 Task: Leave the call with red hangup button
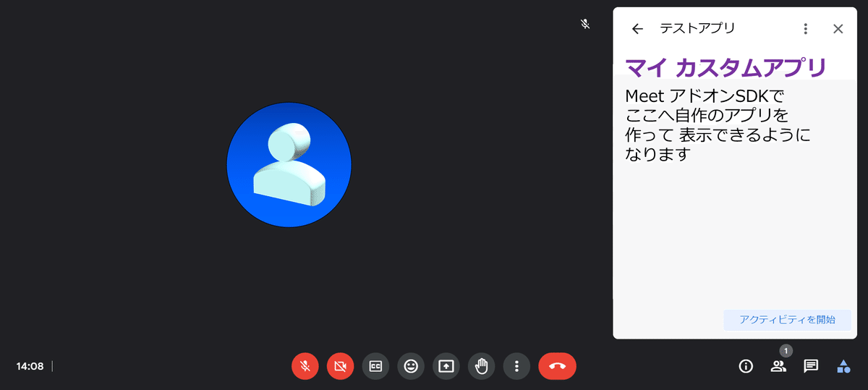pos(557,366)
